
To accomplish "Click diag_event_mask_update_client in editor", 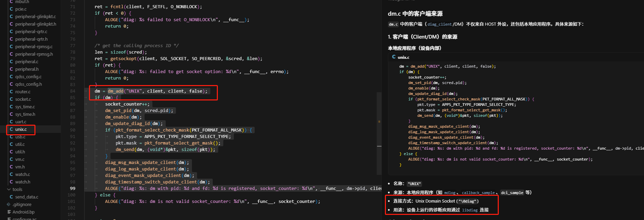I will click(x=143, y=175).
